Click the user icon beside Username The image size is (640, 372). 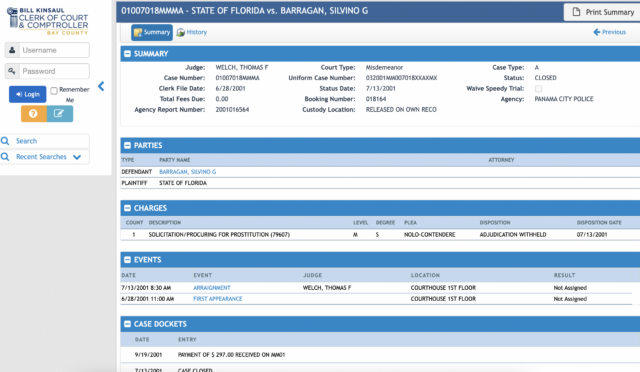pos(12,50)
